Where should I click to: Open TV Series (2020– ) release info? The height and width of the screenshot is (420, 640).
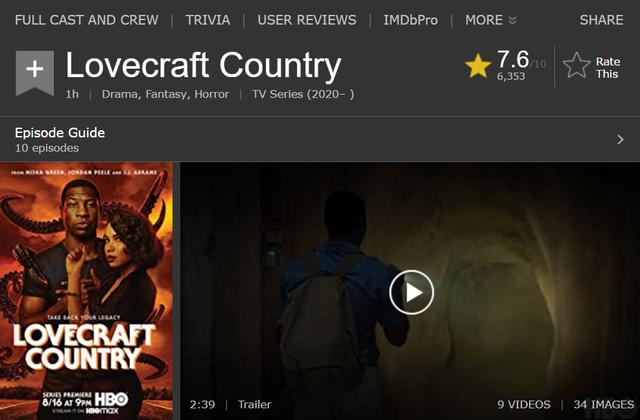pyautogui.click(x=303, y=94)
